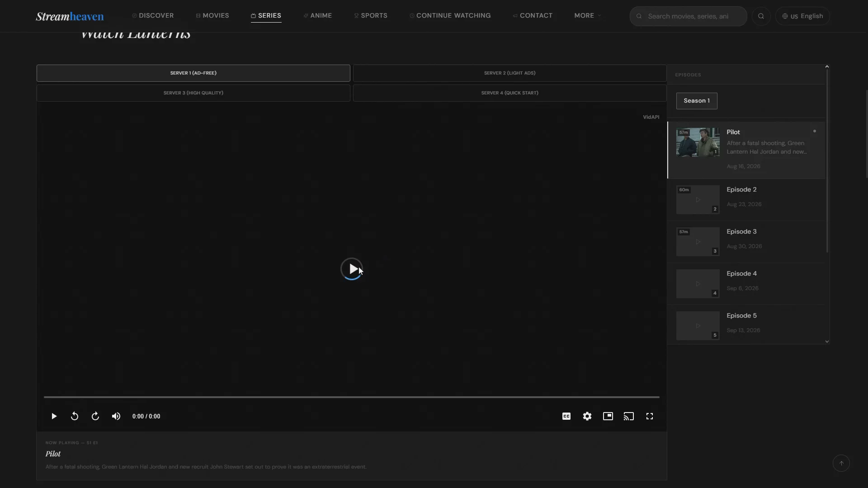Image resolution: width=868 pixels, height=488 pixels.
Task: Select Episode 3 title
Action: pos(741,232)
